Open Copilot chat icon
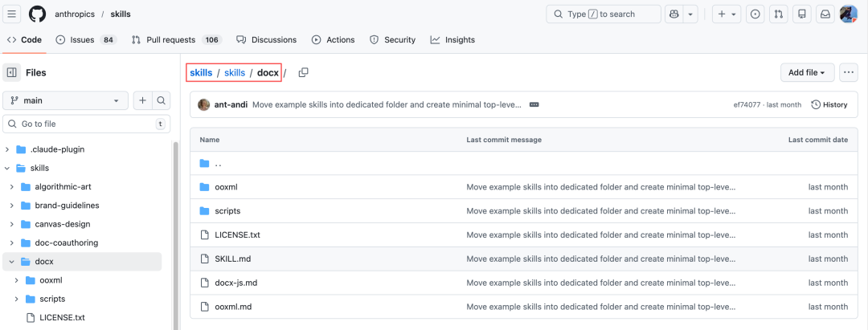Screen dimensions: 868x330 pyautogui.click(x=674, y=14)
